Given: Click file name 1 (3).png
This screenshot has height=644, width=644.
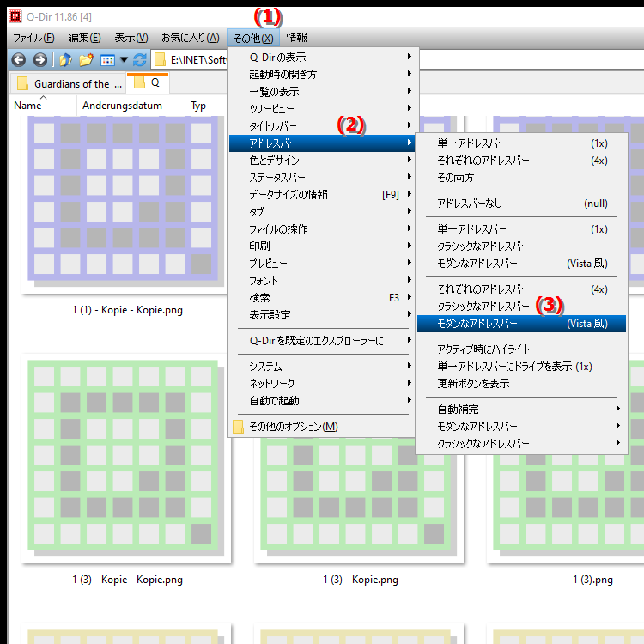Looking at the screenshot, I should pyautogui.click(x=592, y=580).
